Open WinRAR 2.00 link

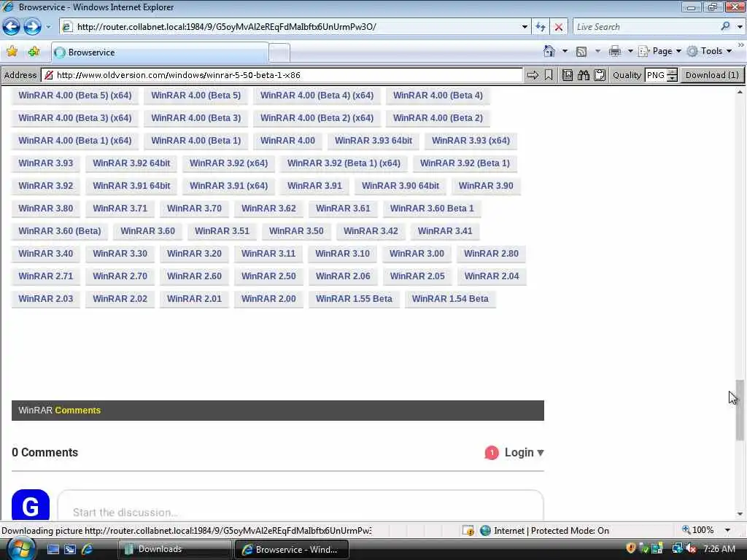[x=268, y=298]
